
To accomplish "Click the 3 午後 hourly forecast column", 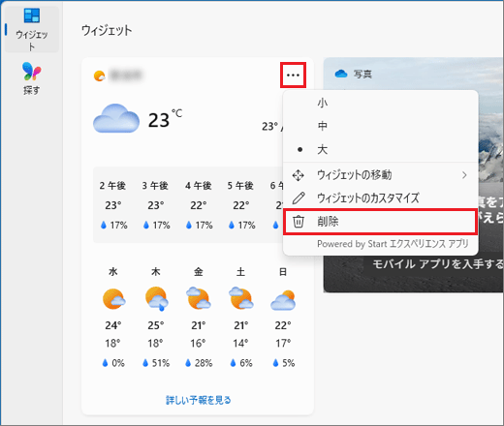I will pyautogui.click(x=155, y=205).
